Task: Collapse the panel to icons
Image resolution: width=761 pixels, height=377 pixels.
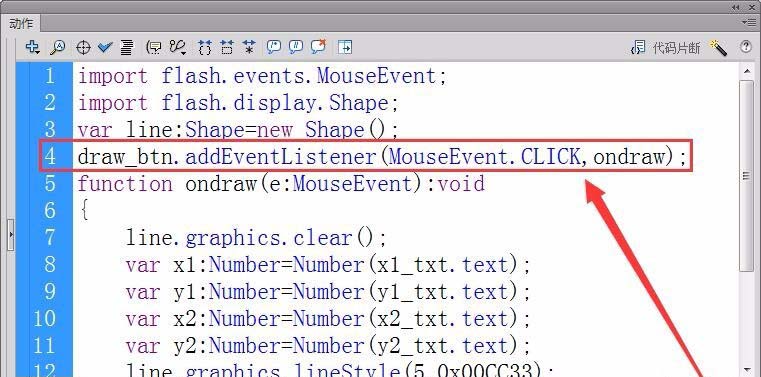Action: click(736, 7)
